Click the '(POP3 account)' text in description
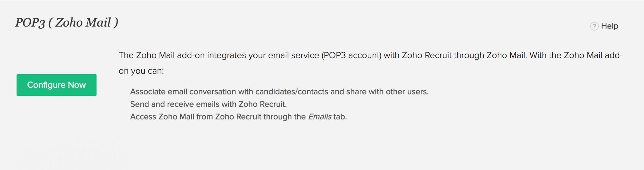Screen dimensions: 644x170 (351, 55)
